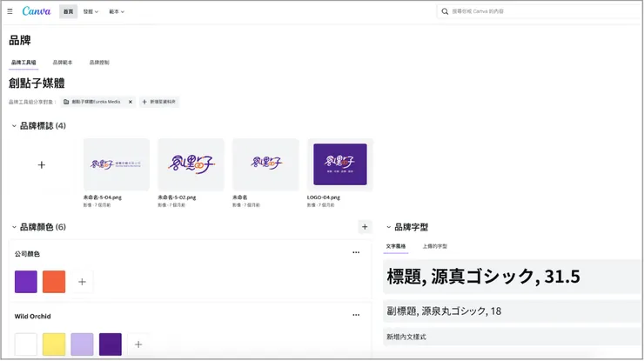Open the 範本 dropdown menu

pyautogui.click(x=117, y=11)
